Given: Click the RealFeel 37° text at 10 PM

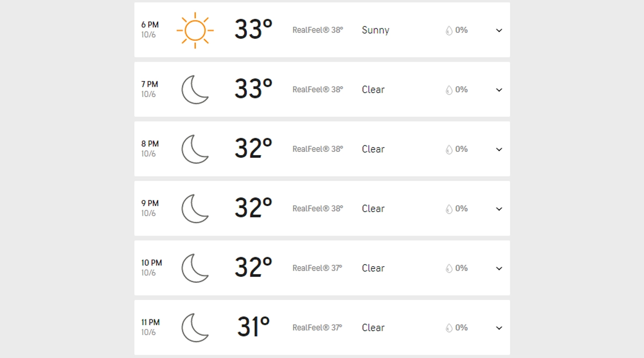Looking at the screenshot, I should click(x=317, y=268).
